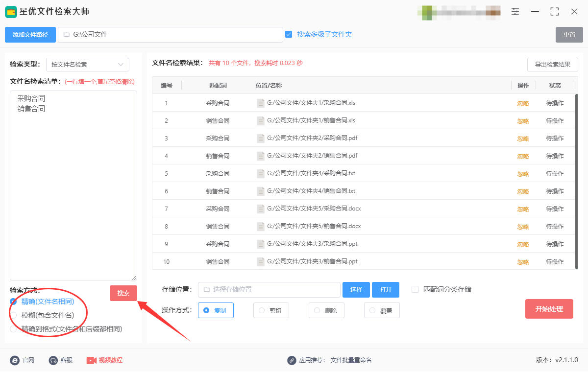Click file icon of row 销售合同.ppt
The image size is (588, 372).
261,262
